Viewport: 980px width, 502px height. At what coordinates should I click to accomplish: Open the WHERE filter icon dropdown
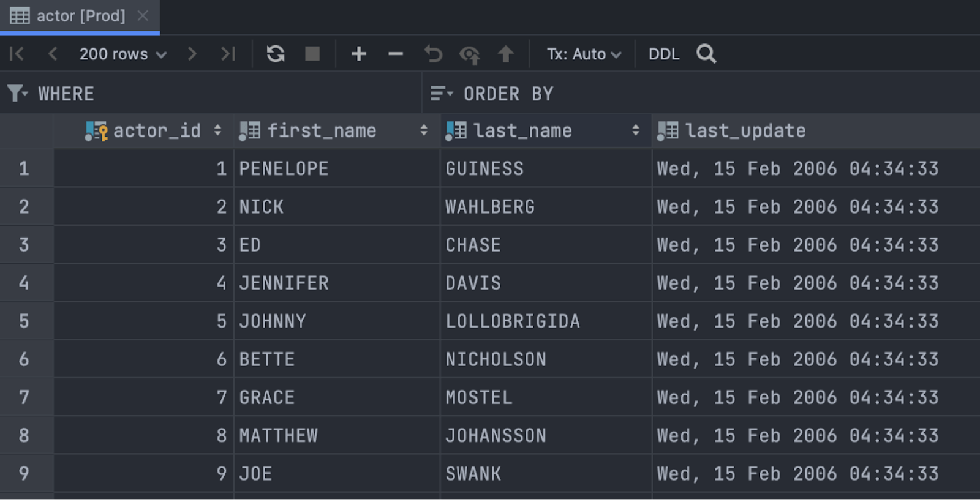[x=17, y=94]
